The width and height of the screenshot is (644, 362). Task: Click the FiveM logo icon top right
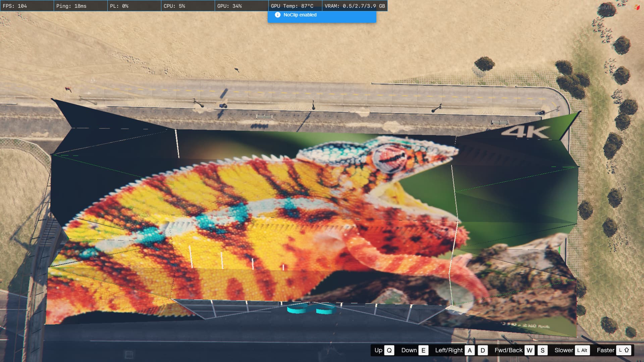click(637, 7)
